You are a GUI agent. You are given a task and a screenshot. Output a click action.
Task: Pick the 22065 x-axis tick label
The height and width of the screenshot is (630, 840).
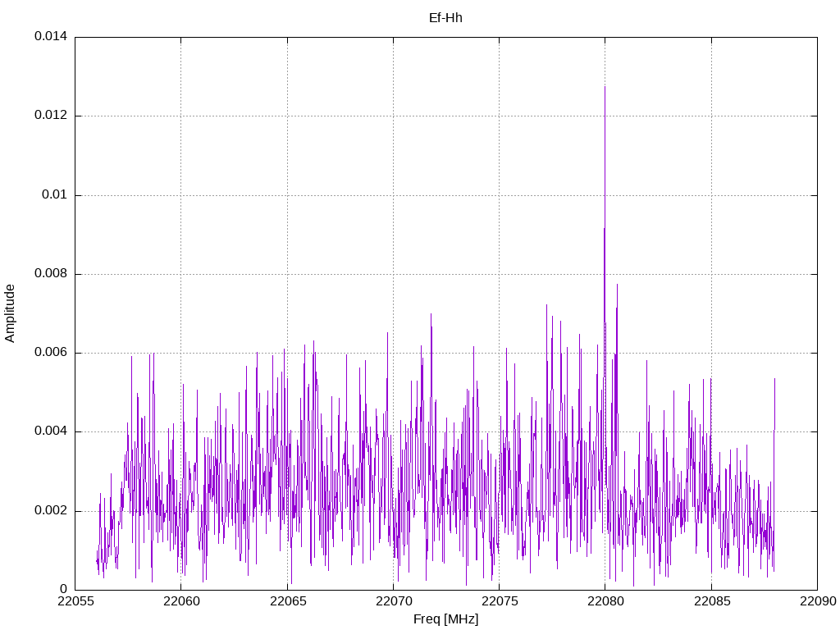287,602
